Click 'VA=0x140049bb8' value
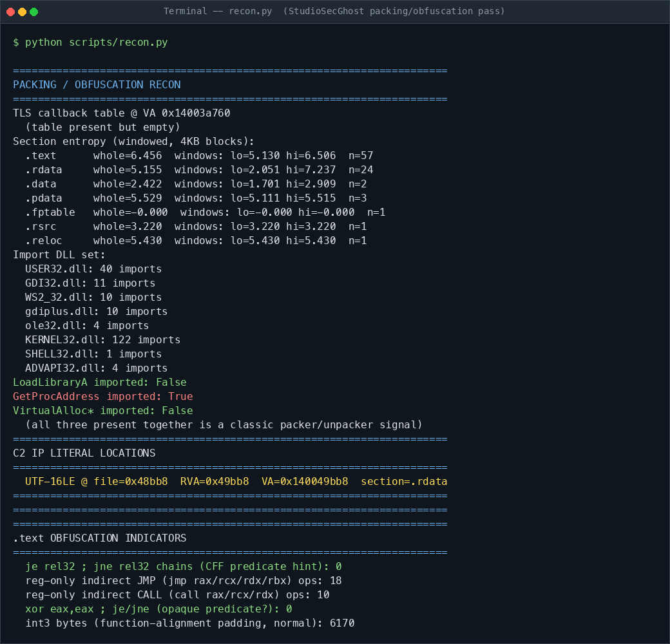 (x=305, y=481)
